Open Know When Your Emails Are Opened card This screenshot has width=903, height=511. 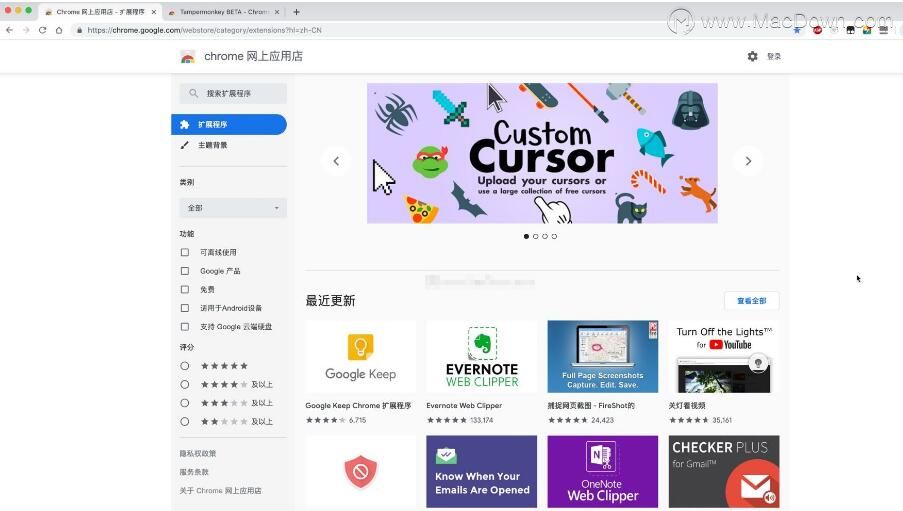481,471
